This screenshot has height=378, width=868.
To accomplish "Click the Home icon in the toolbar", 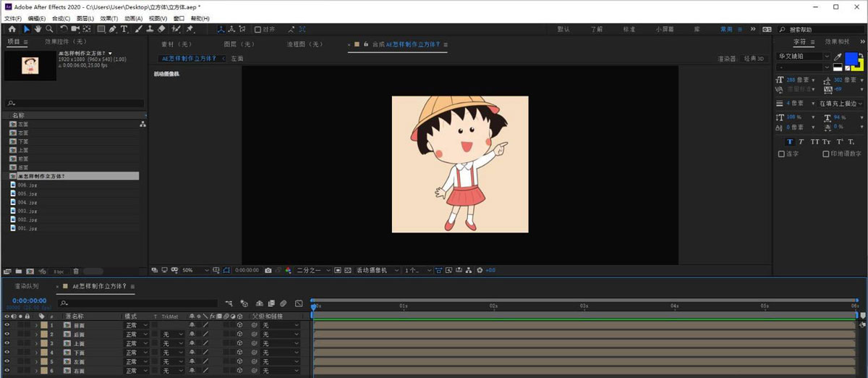I will coord(12,30).
